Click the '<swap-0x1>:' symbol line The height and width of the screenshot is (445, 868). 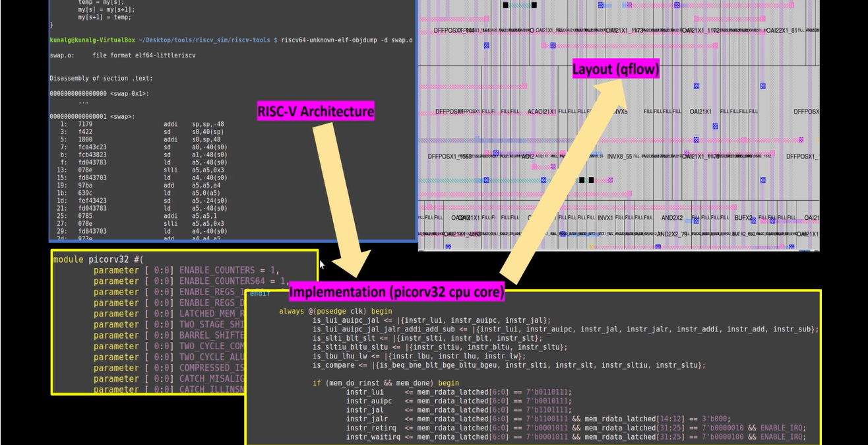coord(99,94)
